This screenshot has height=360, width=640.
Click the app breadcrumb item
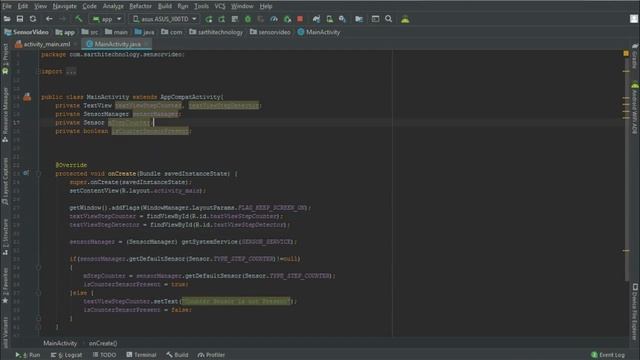65,32
